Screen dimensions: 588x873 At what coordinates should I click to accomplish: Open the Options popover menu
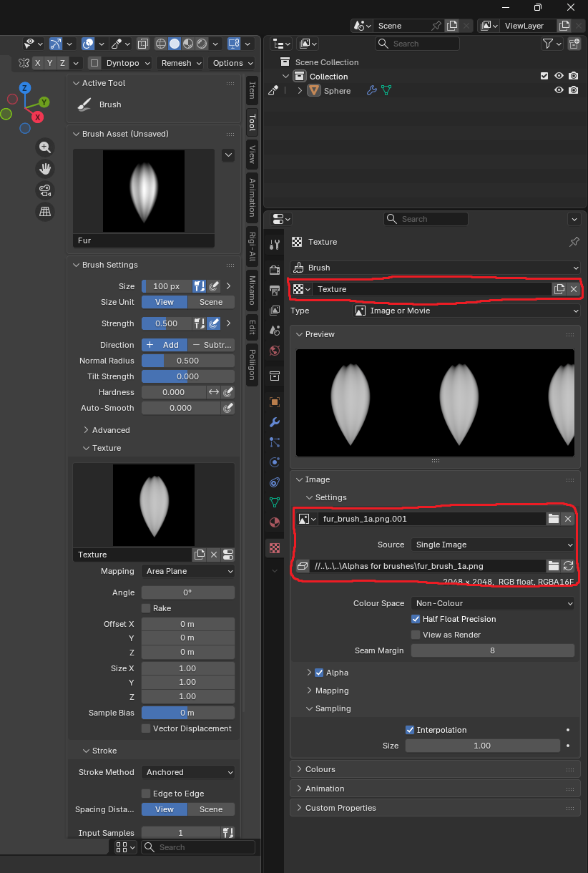click(x=232, y=63)
